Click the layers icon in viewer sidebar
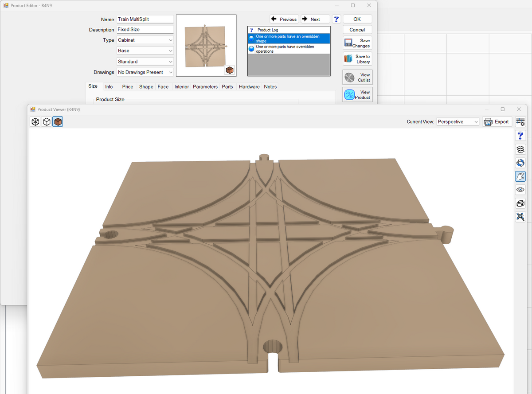Viewport: 532px width, 394px height. click(x=520, y=149)
